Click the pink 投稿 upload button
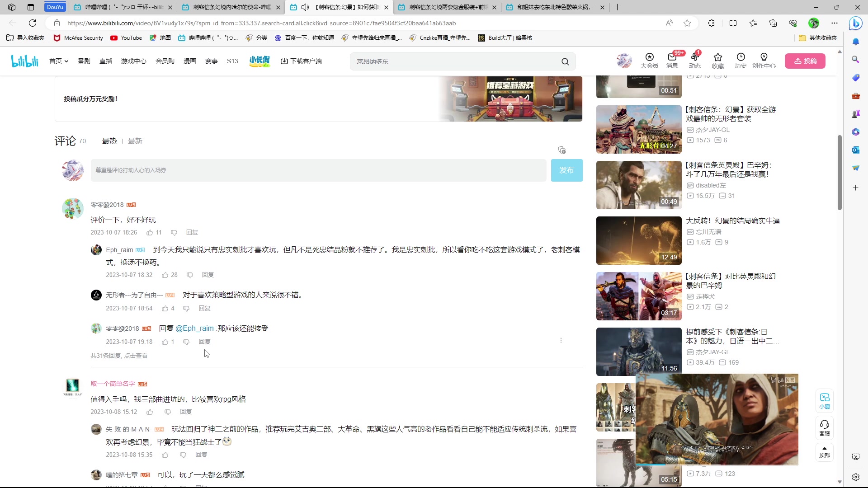The image size is (868, 488). click(806, 61)
